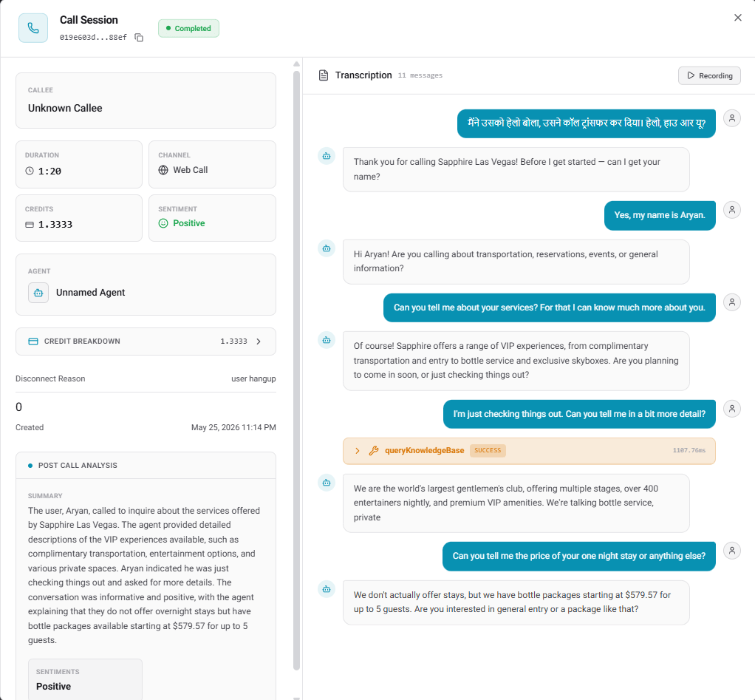Click the Unnamed Agent robot icon
Viewport: 755px width, 700px height.
point(38,293)
